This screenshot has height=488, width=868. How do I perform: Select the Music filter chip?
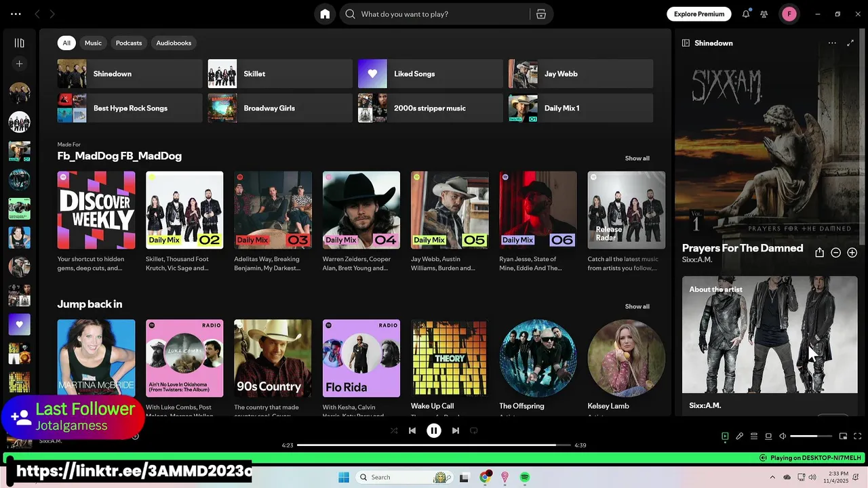[93, 43]
